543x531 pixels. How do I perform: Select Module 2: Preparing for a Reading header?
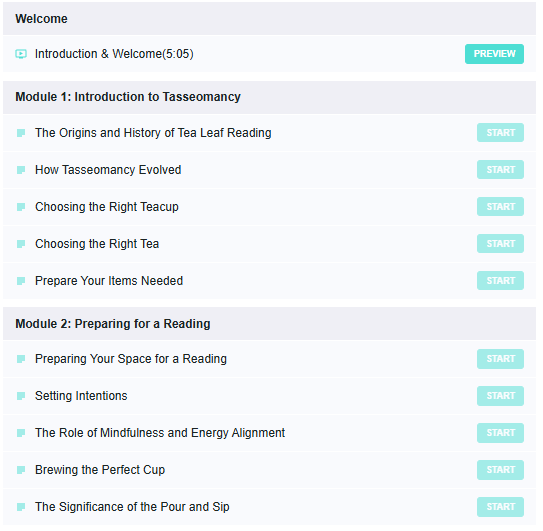269,324
